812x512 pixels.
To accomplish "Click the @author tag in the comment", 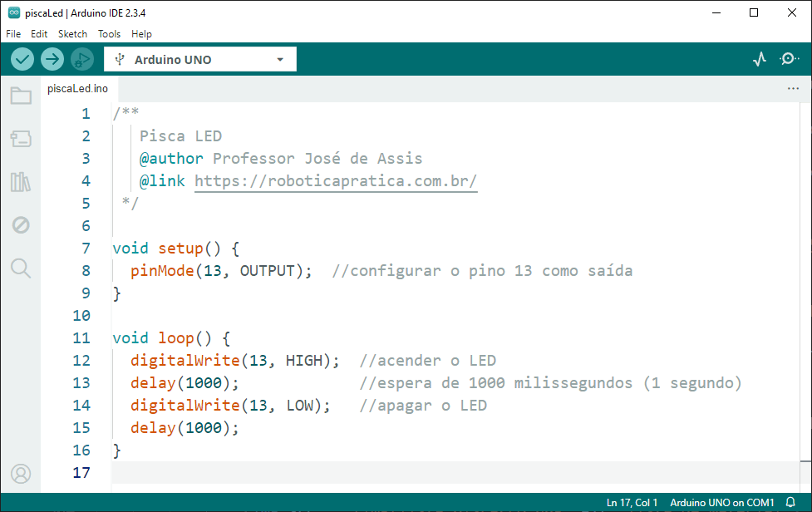I will [x=171, y=159].
